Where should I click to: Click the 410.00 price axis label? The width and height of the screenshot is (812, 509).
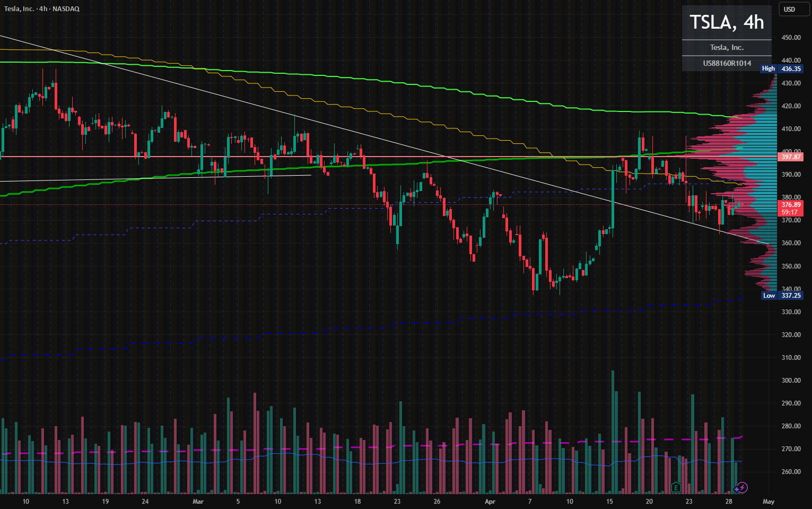[791, 129]
